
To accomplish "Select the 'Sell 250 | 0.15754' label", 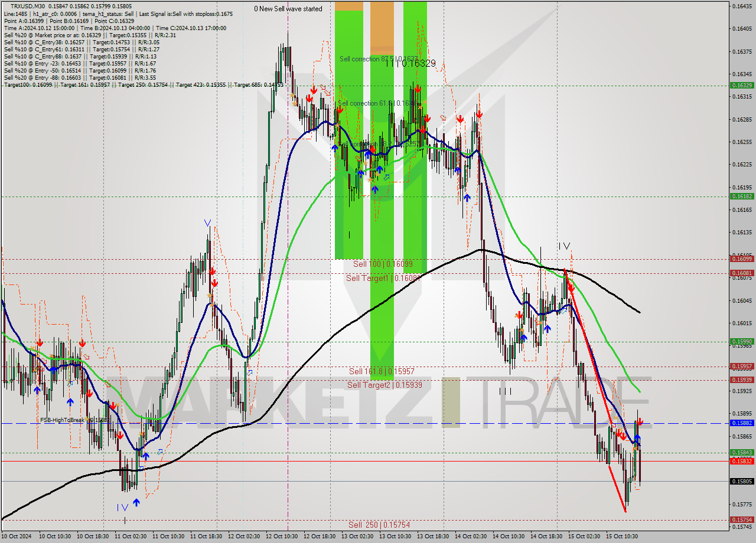I will (x=379, y=525).
